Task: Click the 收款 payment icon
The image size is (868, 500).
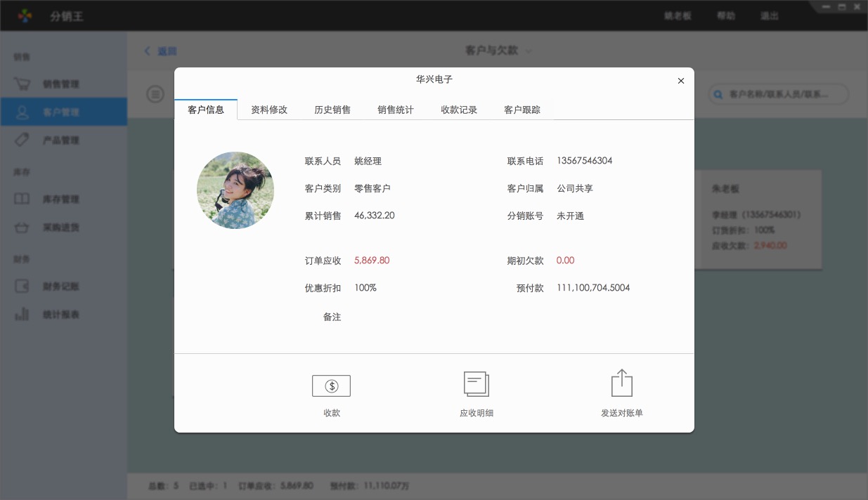Action: tap(331, 386)
